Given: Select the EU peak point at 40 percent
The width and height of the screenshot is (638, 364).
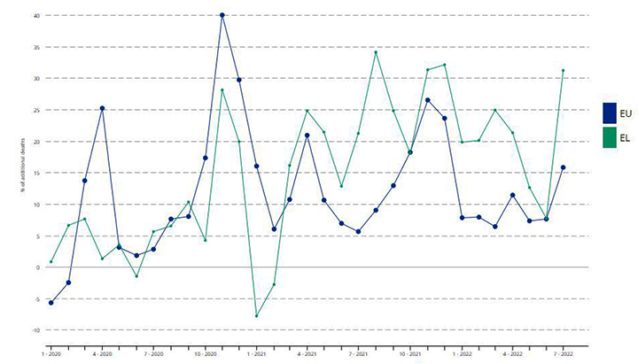Looking at the screenshot, I should click(x=222, y=15).
